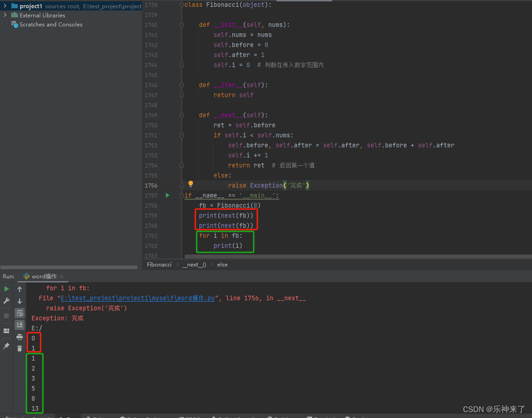
Task: Click the '0' console output line
Action: coord(33,338)
